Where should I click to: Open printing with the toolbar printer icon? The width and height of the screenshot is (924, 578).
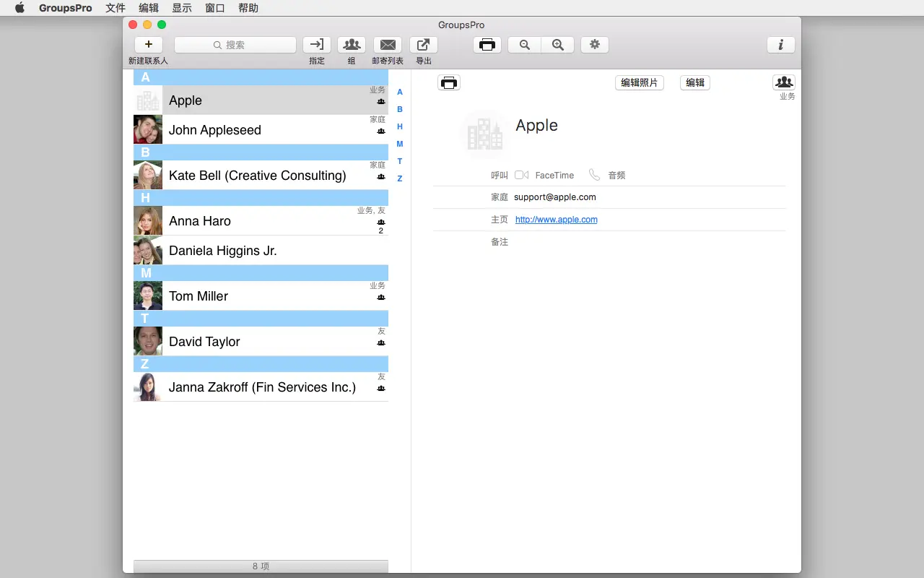pyautogui.click(x=487, y=44)
